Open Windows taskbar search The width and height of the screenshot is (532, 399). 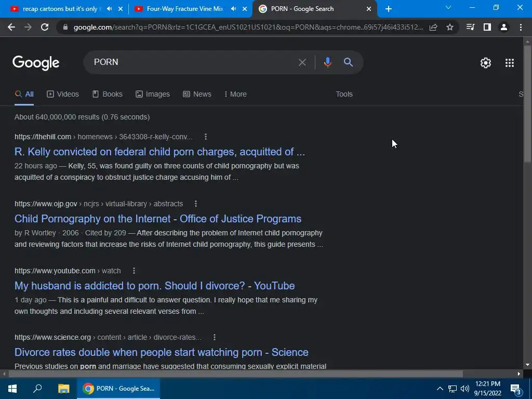coord(37,389)
